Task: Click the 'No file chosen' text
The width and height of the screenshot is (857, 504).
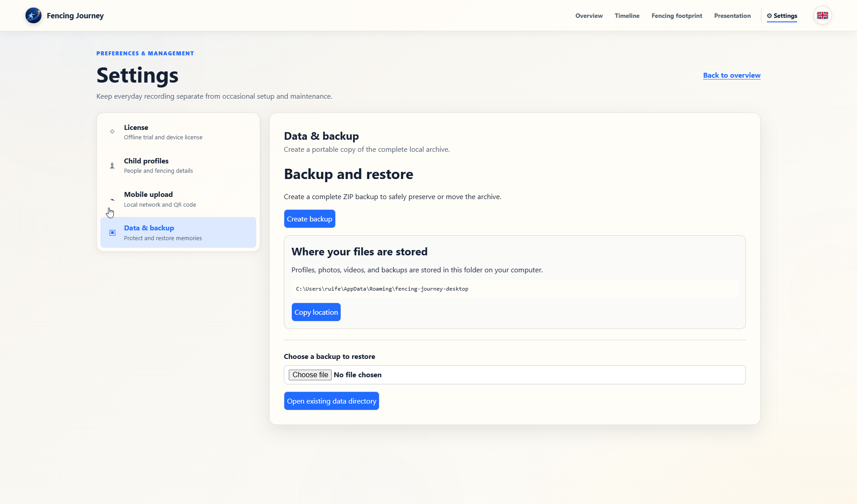Action: point(358,375)
